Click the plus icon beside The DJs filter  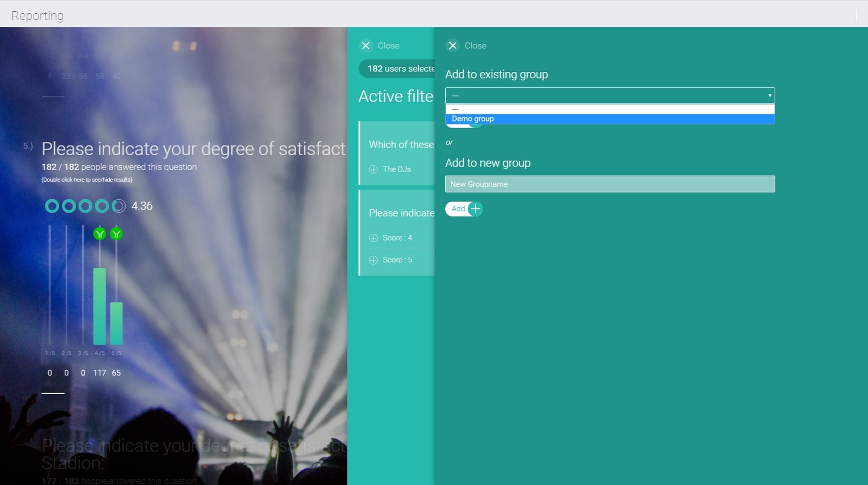point(373,169)
